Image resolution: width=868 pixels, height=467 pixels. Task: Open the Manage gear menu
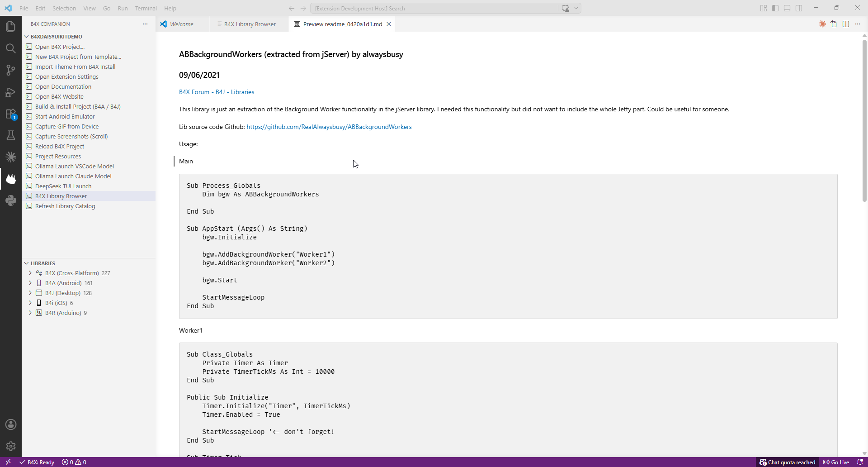coord(11,446)
